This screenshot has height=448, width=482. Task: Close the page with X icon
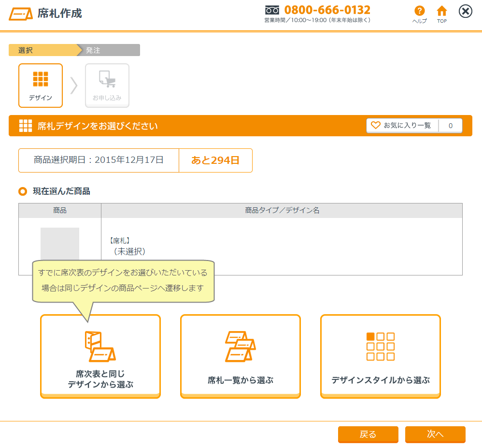465,11
